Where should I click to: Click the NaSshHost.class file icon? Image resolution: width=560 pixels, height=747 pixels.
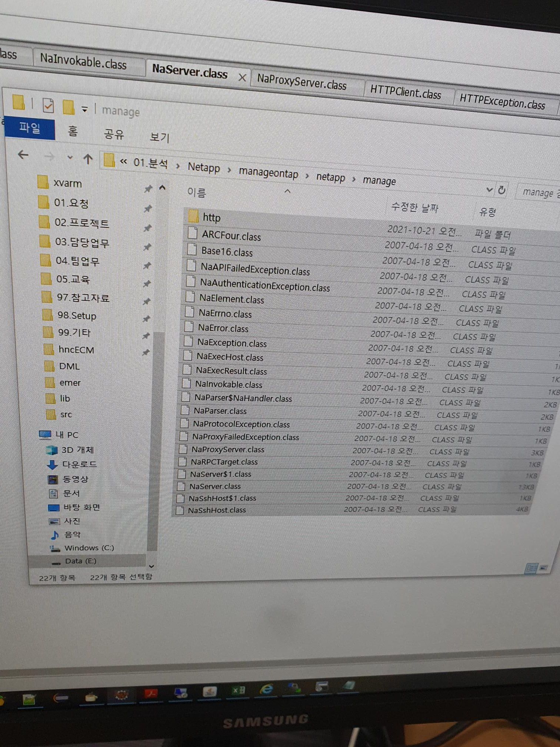click(180, 510)
